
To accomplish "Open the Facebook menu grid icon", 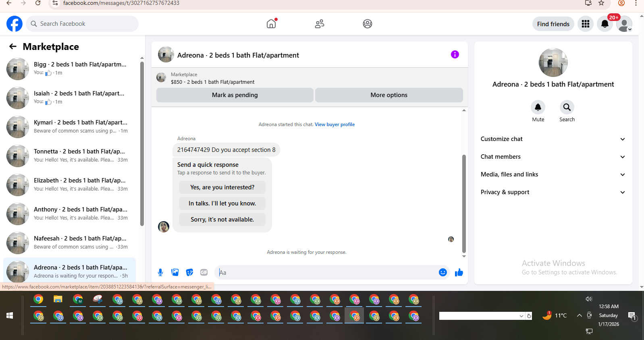I will pos(586,24).
